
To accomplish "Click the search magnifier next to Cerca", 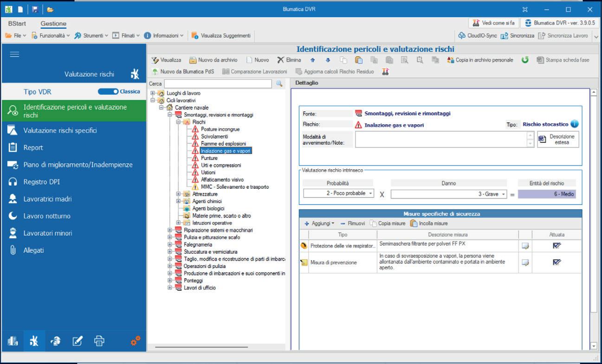I will point(279,84).
